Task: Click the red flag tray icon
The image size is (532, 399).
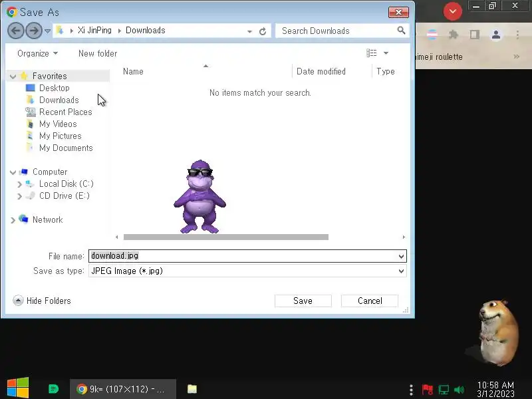Action: [427, 390]
